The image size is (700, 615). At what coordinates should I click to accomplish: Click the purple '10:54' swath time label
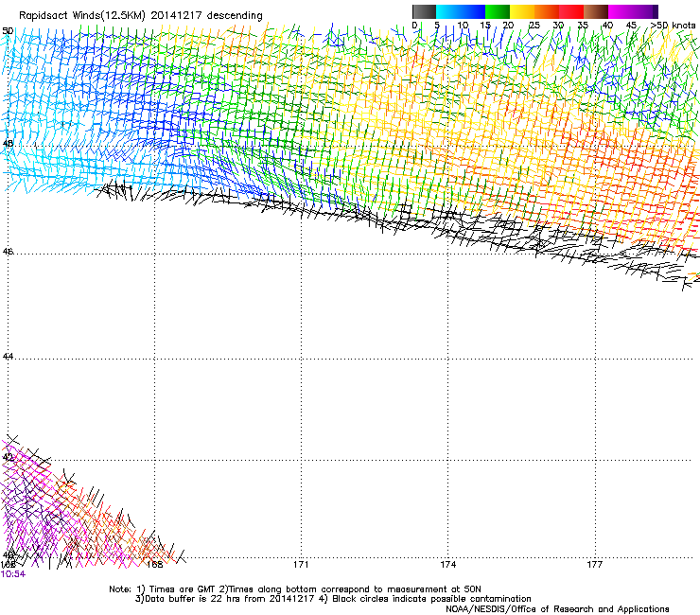(13, 574)
